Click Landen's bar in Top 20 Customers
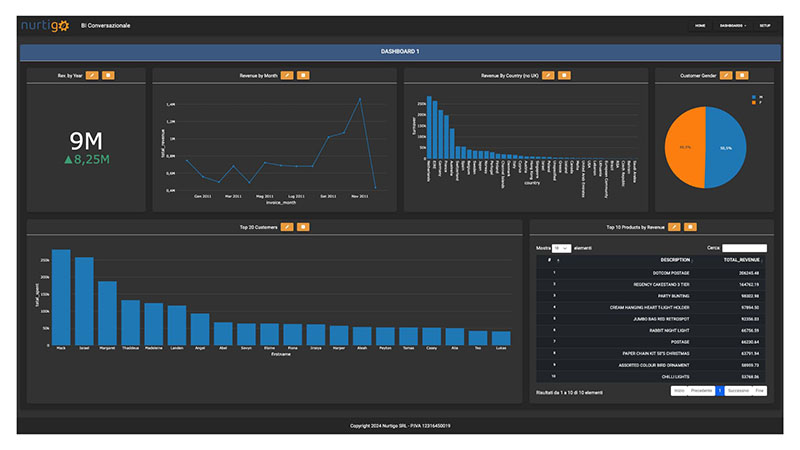 pos(177,326)
